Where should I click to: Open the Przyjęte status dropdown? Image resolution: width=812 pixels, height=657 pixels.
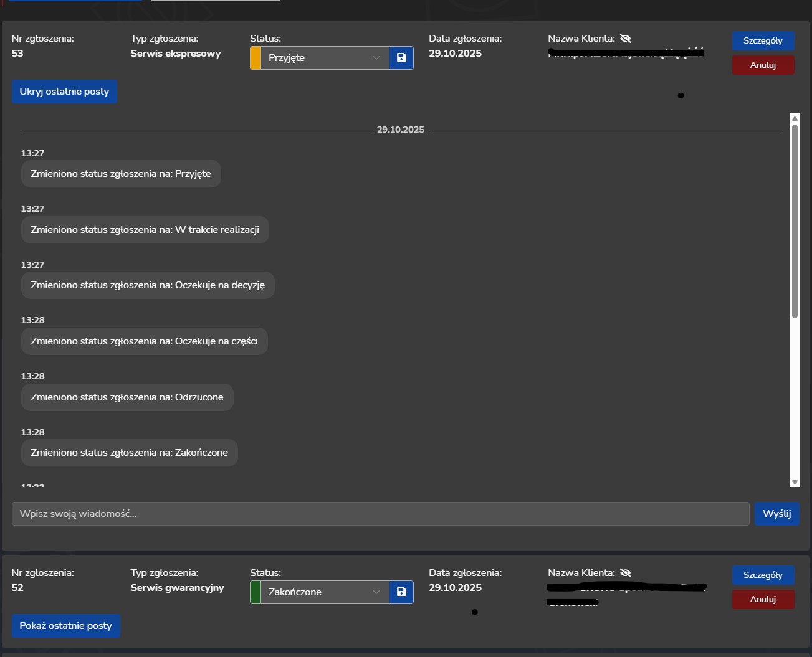pyautogui.click(x=325, y=58)
